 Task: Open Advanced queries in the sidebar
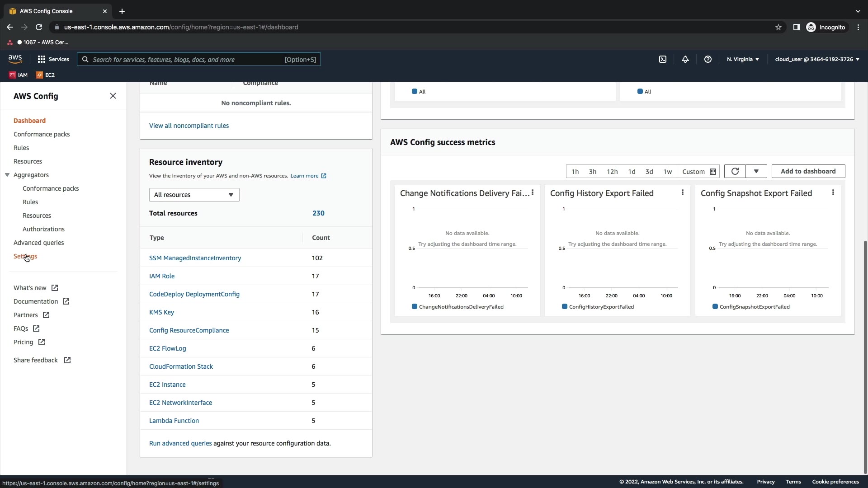point(38,243)
